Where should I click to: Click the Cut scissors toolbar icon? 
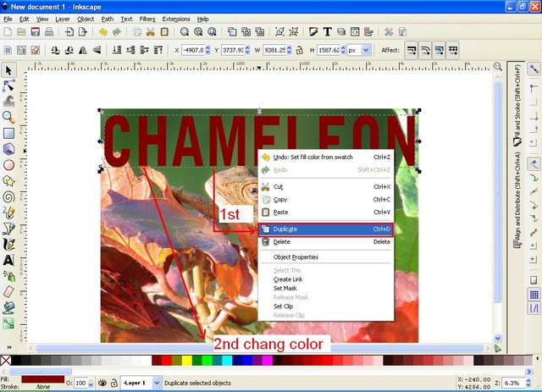(x=151, y=32)
